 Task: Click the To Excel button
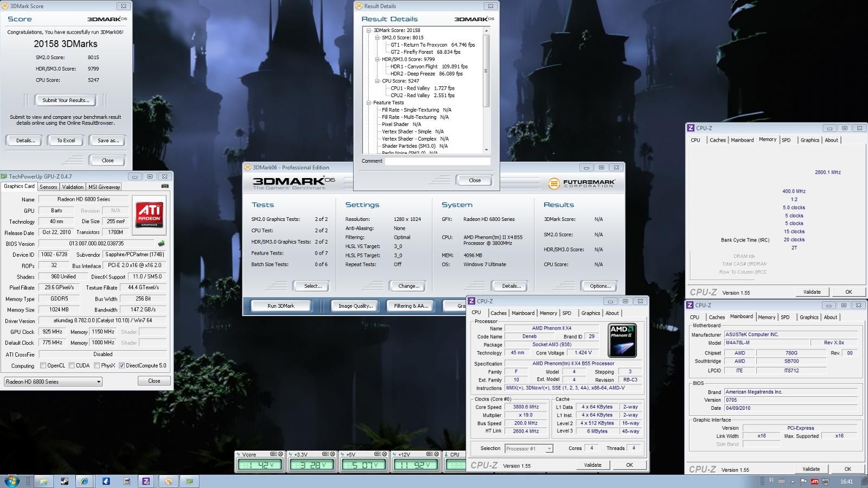[66, 141]
